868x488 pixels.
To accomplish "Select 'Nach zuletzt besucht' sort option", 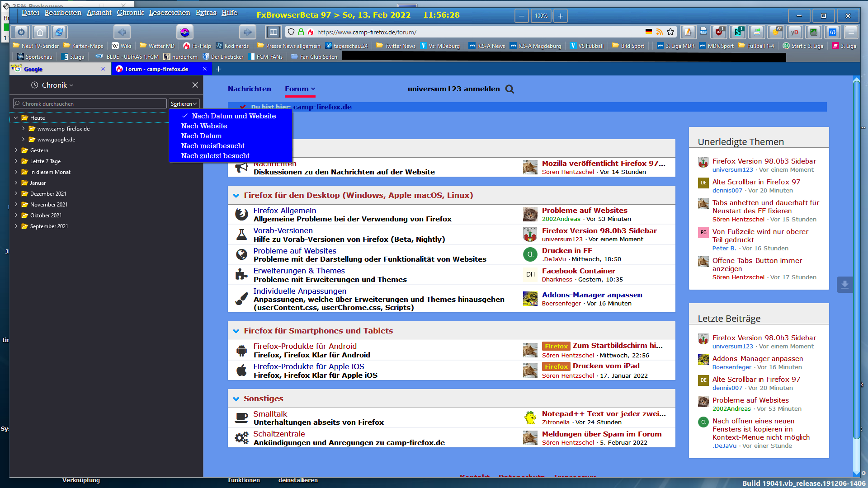I will click(x=215, y=156).
